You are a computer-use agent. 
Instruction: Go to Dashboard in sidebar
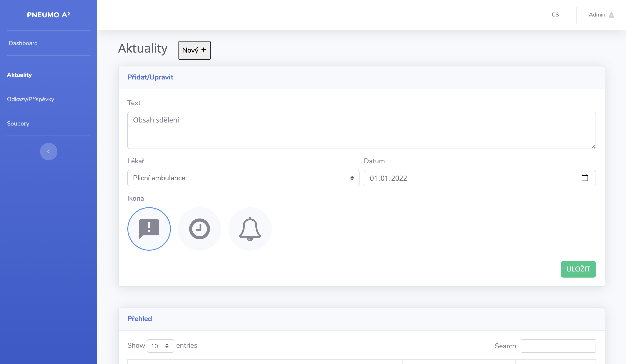[x=23, y=43]
